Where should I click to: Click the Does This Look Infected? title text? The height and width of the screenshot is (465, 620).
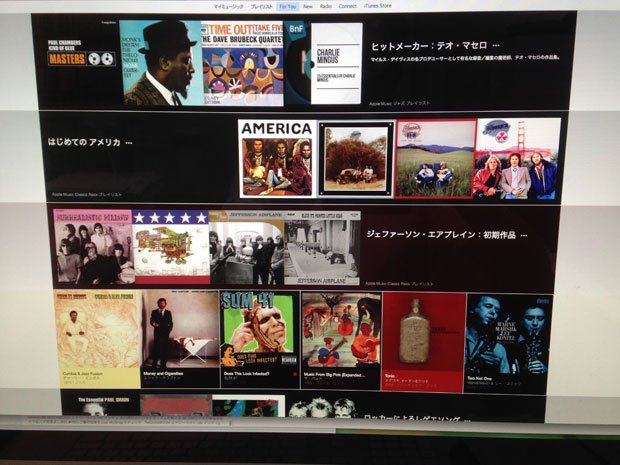[246, 374]
